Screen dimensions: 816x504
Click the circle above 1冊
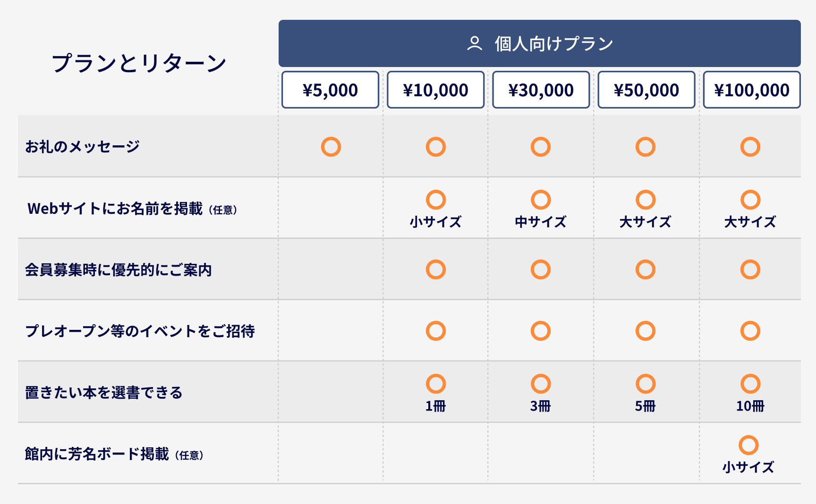click(435, 384)
